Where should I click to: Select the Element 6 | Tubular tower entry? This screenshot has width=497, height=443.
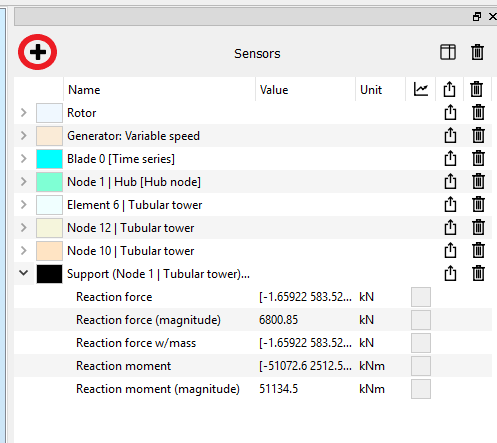[135, 205]
